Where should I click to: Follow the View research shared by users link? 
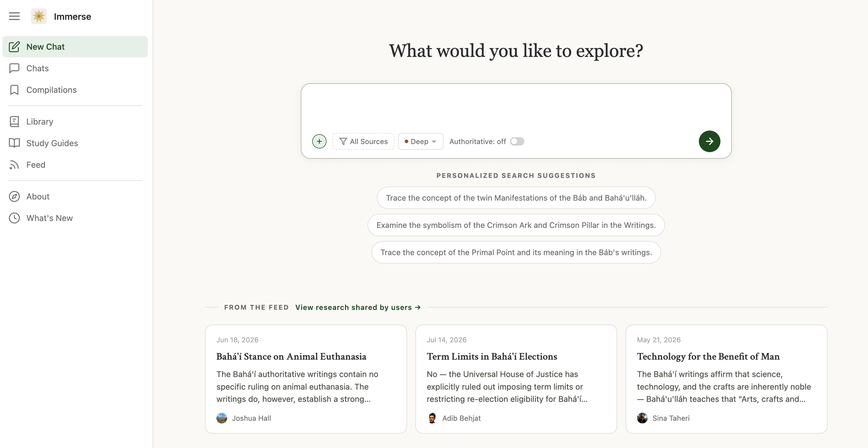358,308
